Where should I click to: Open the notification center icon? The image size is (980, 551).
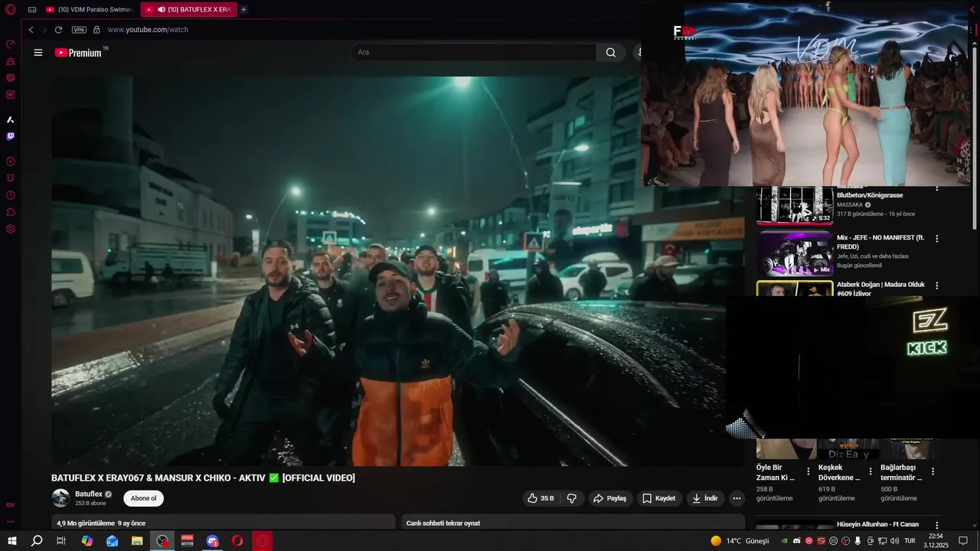[963, 541]
